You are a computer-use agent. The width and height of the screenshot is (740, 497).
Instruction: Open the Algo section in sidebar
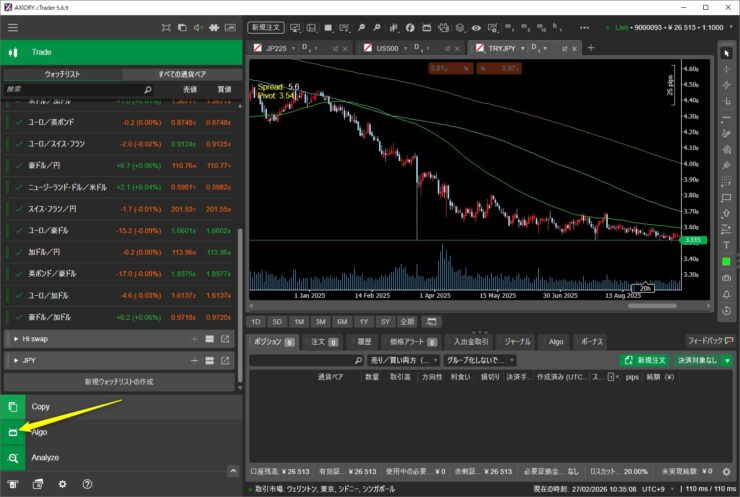(x=40, y=433)
